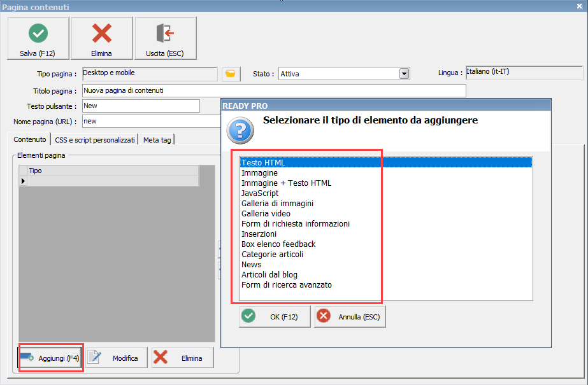The width and height of the screenshot is (588, 385).
Task: Click the Testo pulsante field containing New
Action: [141, 106]
